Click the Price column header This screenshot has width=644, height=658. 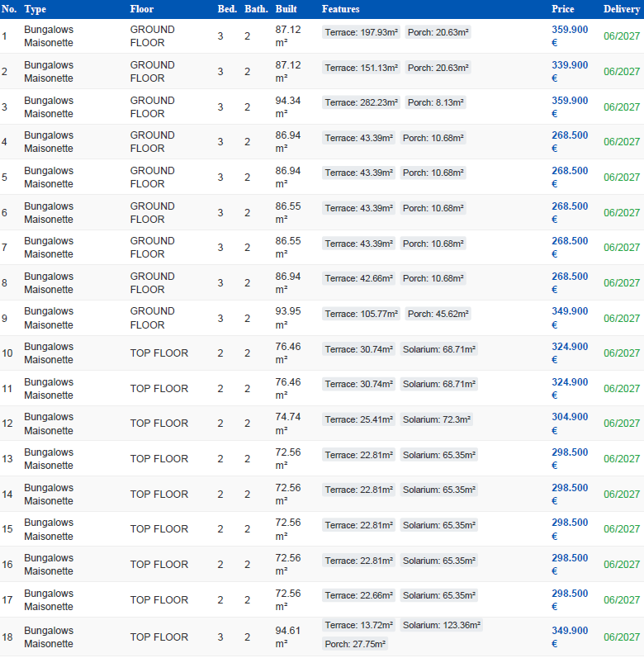pos(562,9)
